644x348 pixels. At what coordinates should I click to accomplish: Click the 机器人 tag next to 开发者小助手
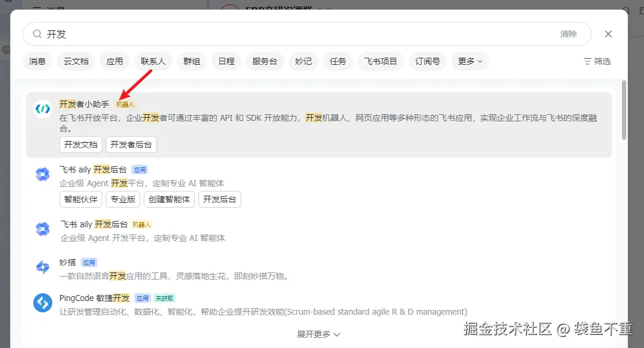[125, 105]
